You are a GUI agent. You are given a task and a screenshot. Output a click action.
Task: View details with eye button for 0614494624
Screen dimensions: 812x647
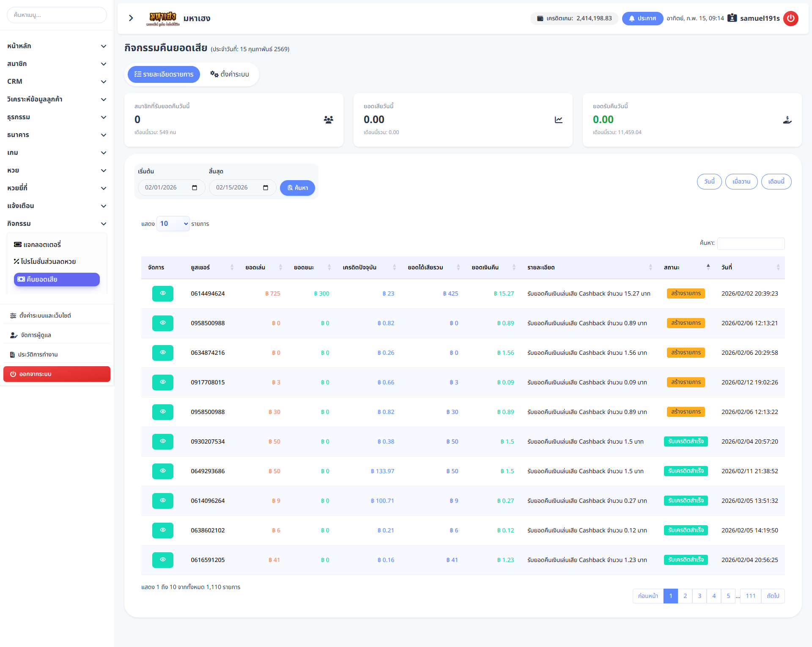(163, 293)
